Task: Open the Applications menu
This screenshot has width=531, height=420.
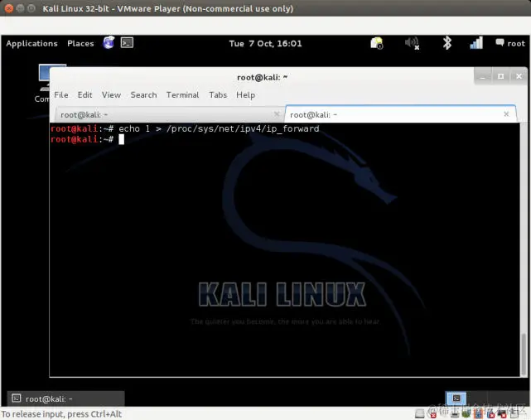Action: 31,43
